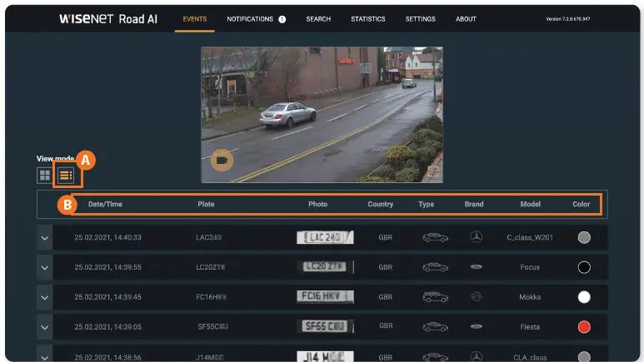Sort by Model column header
Viewport: 644px width, 362px height.
[530, 204]
